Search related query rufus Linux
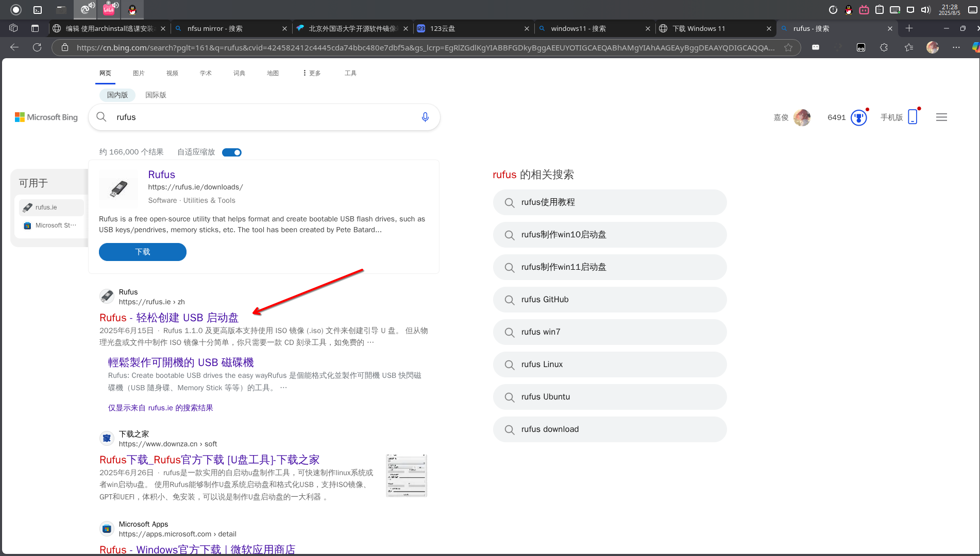 tap(610, 364)
